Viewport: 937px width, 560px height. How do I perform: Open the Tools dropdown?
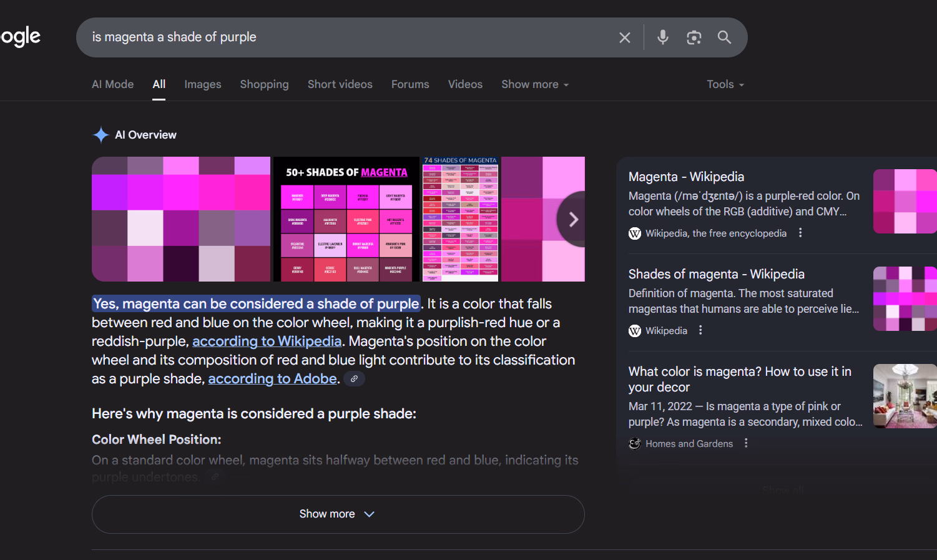[x=725, y=84]
